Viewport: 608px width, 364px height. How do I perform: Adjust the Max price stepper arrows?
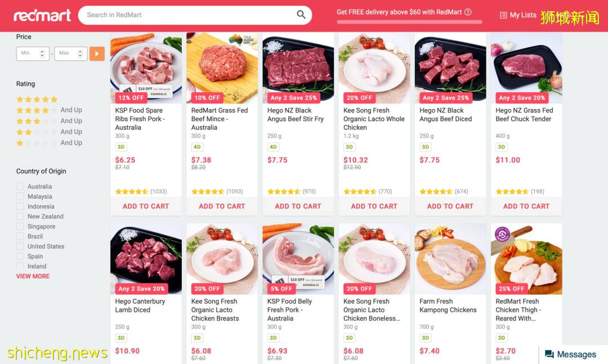[x=81, y=53]
